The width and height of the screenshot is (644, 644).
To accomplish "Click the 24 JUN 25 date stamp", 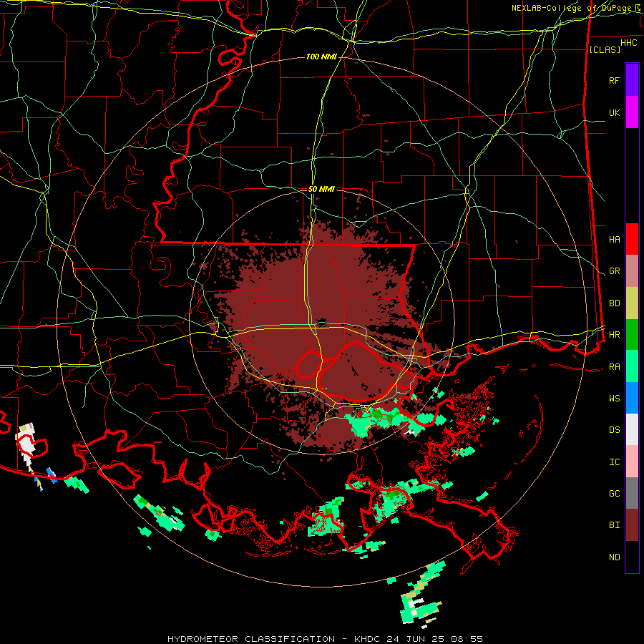I will point(416,639).
